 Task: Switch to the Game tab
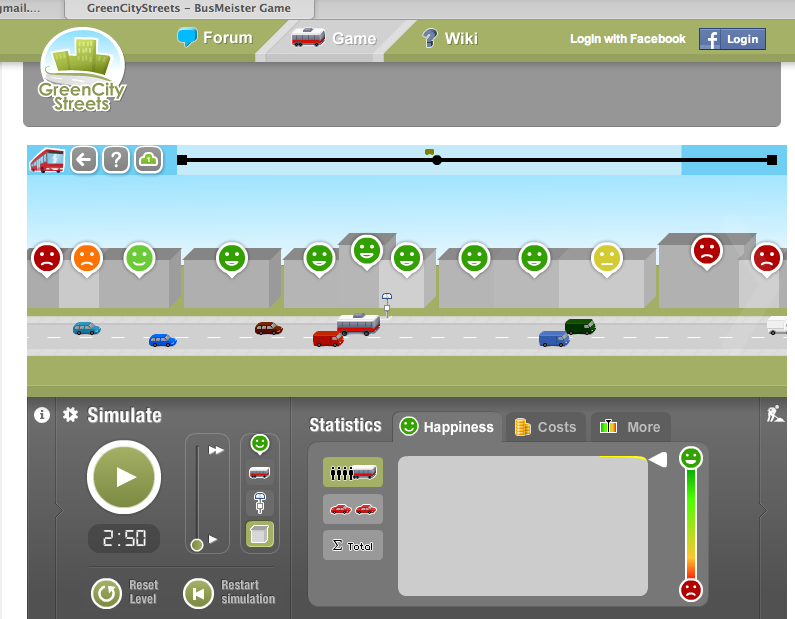pos(334,38)
